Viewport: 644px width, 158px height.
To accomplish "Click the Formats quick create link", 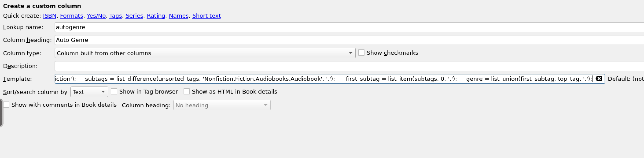I will 71,16.
